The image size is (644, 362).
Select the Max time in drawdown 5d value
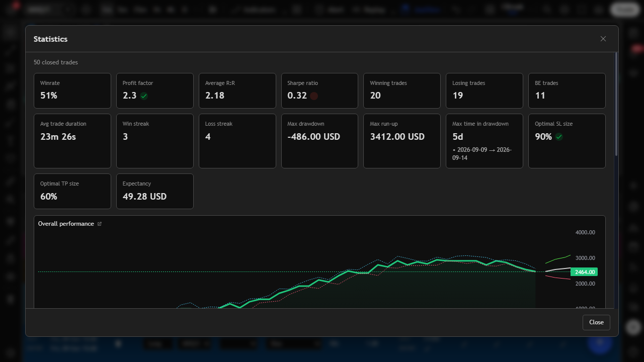[x=458, y=137]
